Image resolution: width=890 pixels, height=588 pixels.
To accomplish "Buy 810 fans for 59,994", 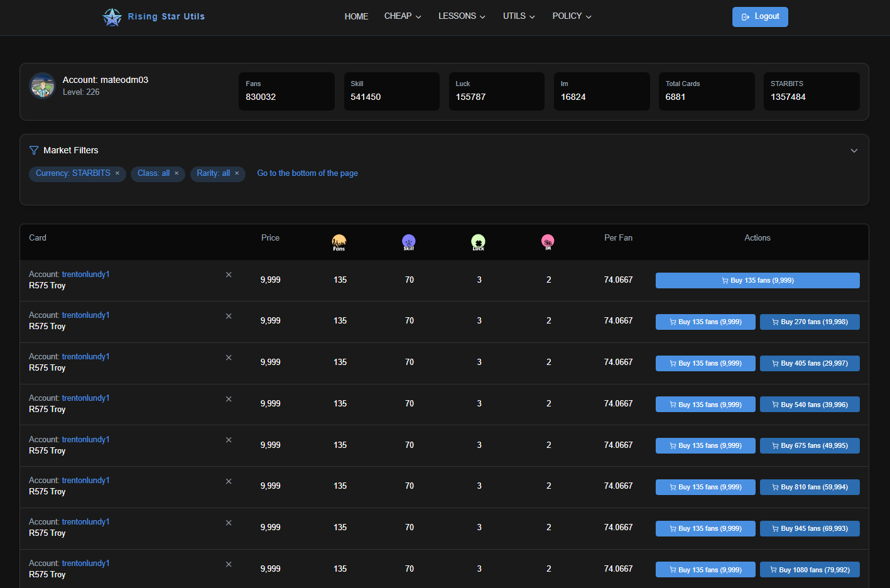I will [810, 487].
